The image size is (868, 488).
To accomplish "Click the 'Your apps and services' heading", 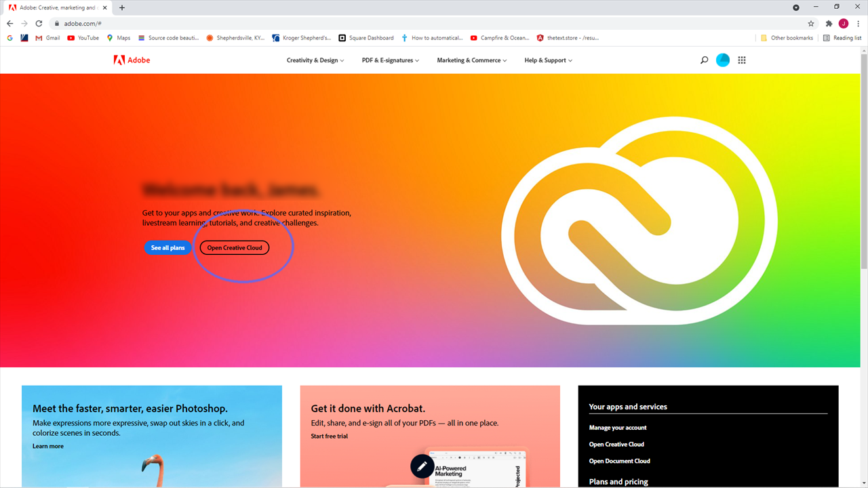I will (628, 407).
